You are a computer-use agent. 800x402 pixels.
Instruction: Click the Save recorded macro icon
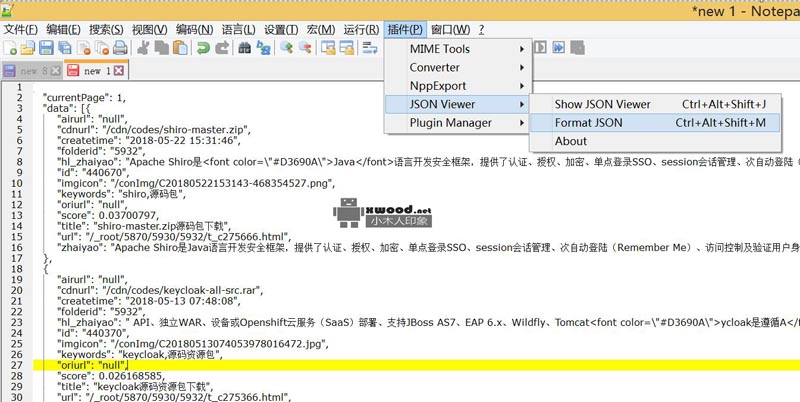point(577,48)
